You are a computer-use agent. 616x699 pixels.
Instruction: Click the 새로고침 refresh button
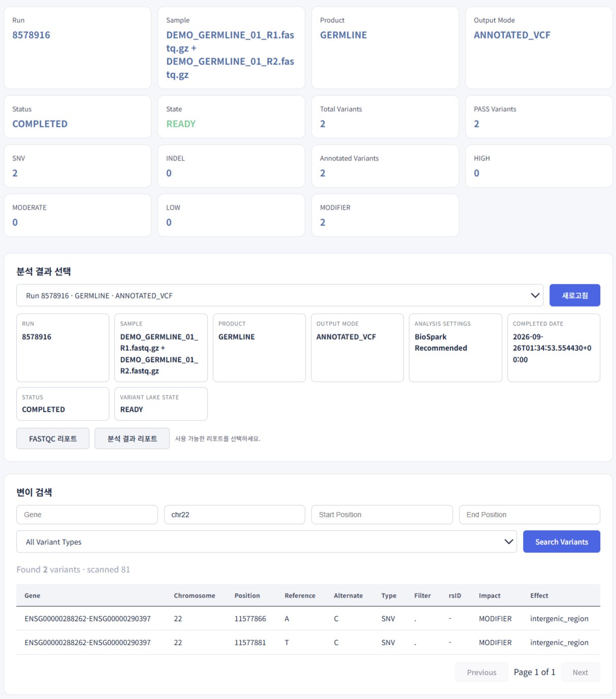[x=574, y=295]
